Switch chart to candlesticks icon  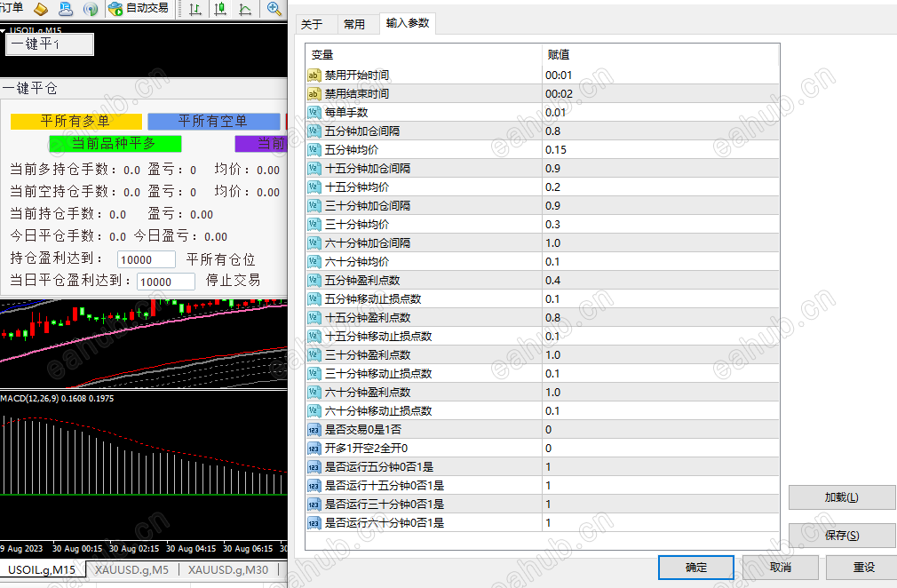click(219, 9)
